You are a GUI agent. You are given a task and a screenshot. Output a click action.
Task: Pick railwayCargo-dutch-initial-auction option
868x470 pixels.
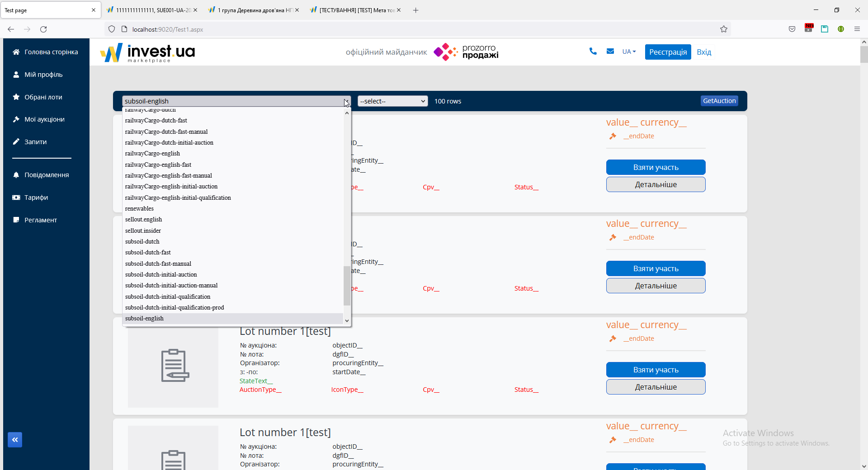pyautogui.click(x=233, y=142)
